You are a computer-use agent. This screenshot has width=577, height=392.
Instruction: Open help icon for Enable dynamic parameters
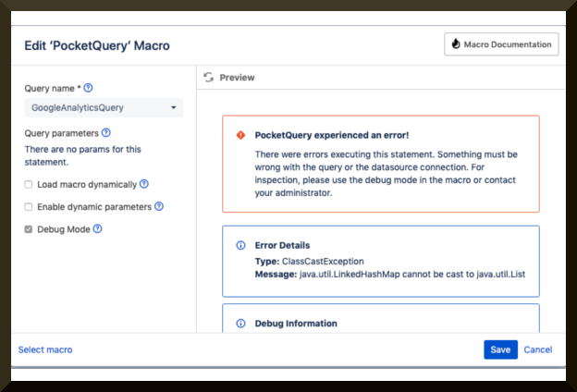coord(159,206)
